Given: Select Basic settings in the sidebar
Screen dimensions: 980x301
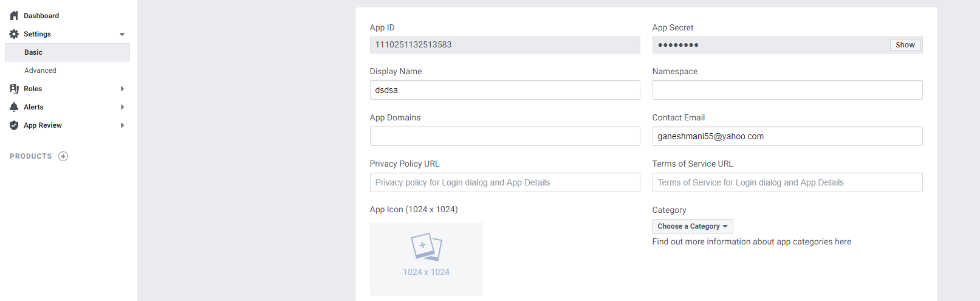Looking at the screenshot, I should [33, 52].
